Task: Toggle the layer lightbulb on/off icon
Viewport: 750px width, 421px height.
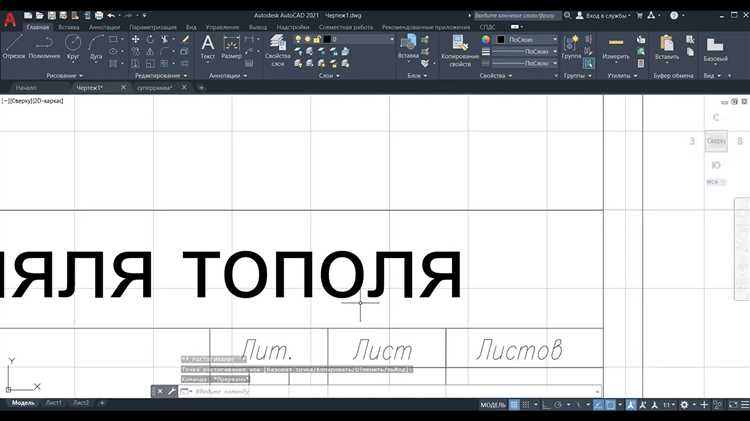Action: point(298,39)
